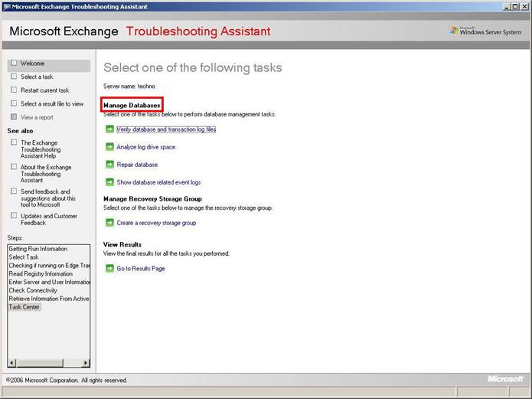
Task: Click the Windows Server System logo
Action: [485, 31]
